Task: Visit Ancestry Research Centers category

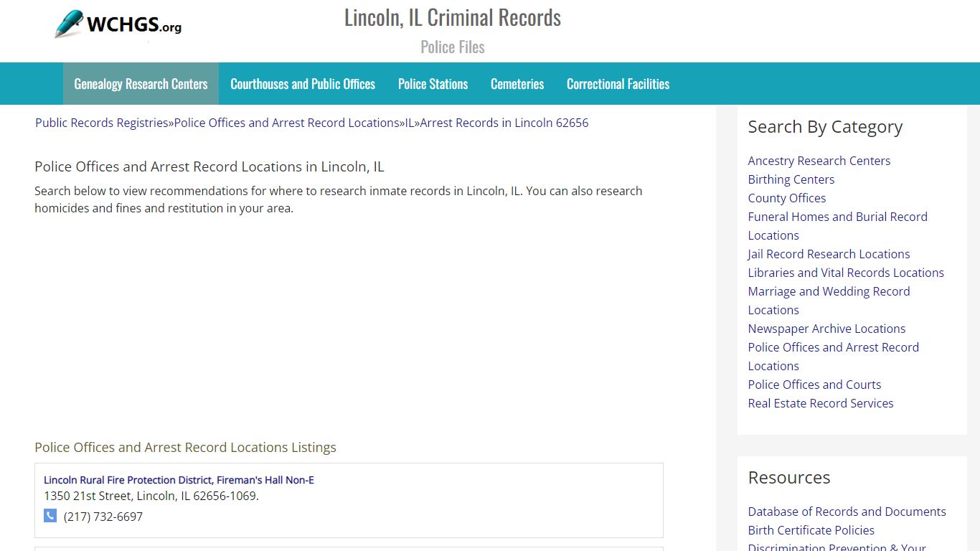Action: [x=819, y=161]
